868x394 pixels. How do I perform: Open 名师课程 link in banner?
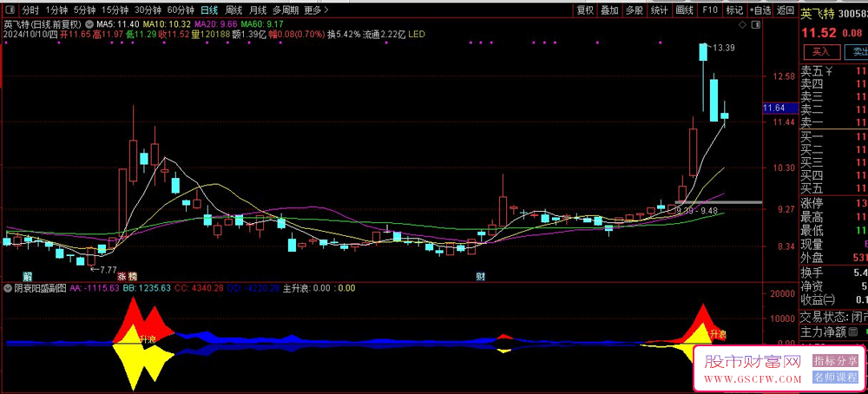[834, 378]
